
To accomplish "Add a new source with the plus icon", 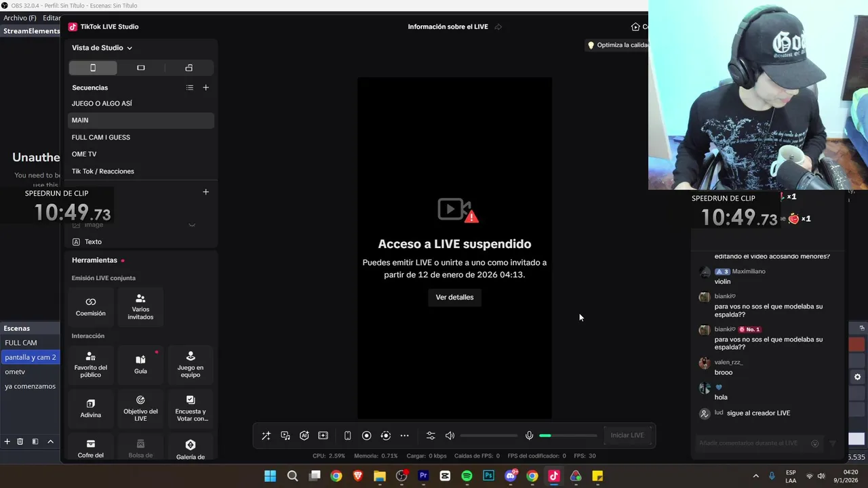I will (205, 192).
